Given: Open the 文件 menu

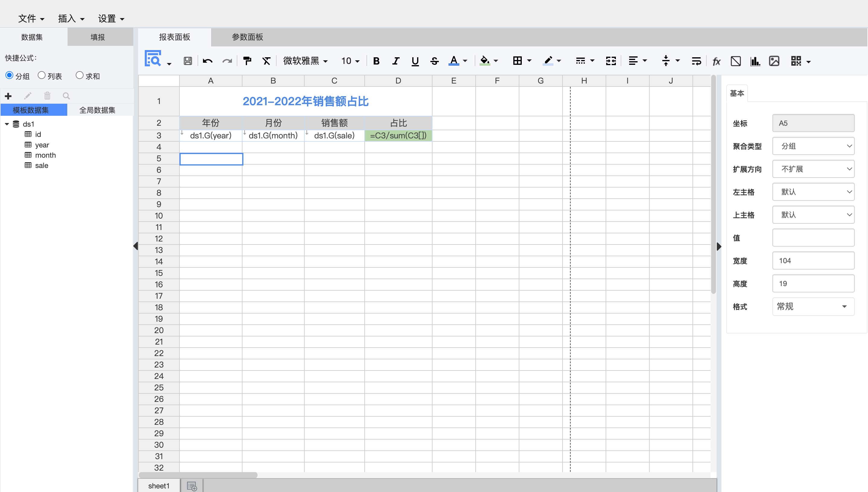Looking at the screenshot, I should pyautogui.click(x=31, y=19).
